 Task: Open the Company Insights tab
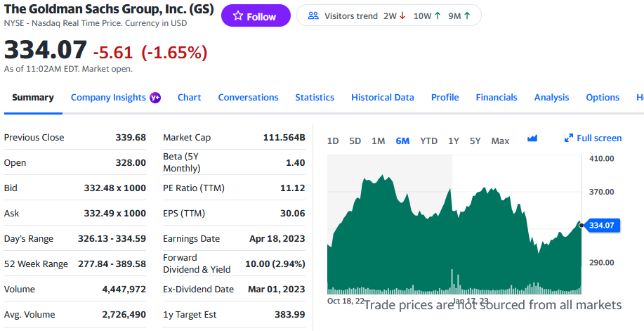[108, 98]
